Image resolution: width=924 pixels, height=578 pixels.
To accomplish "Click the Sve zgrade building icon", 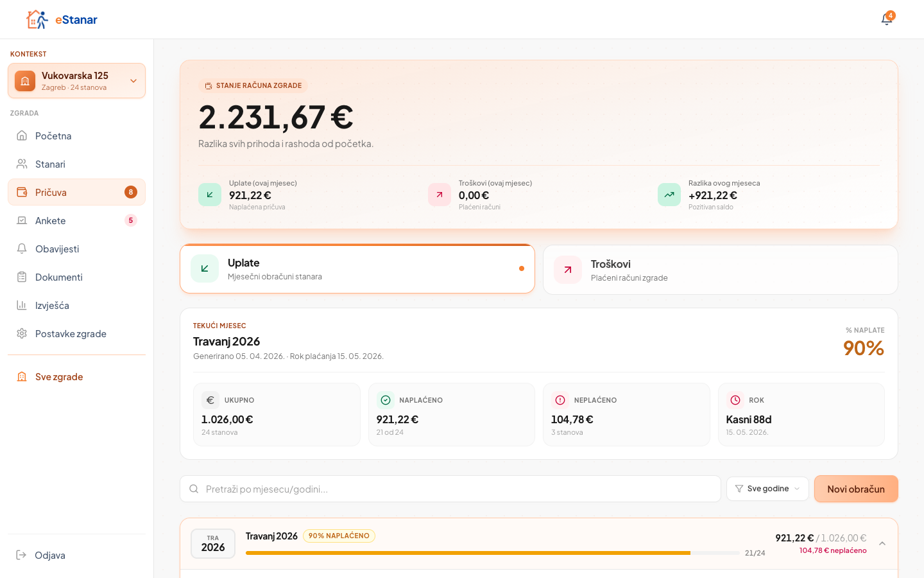I will pyautogui.click(x=22, y=376).
